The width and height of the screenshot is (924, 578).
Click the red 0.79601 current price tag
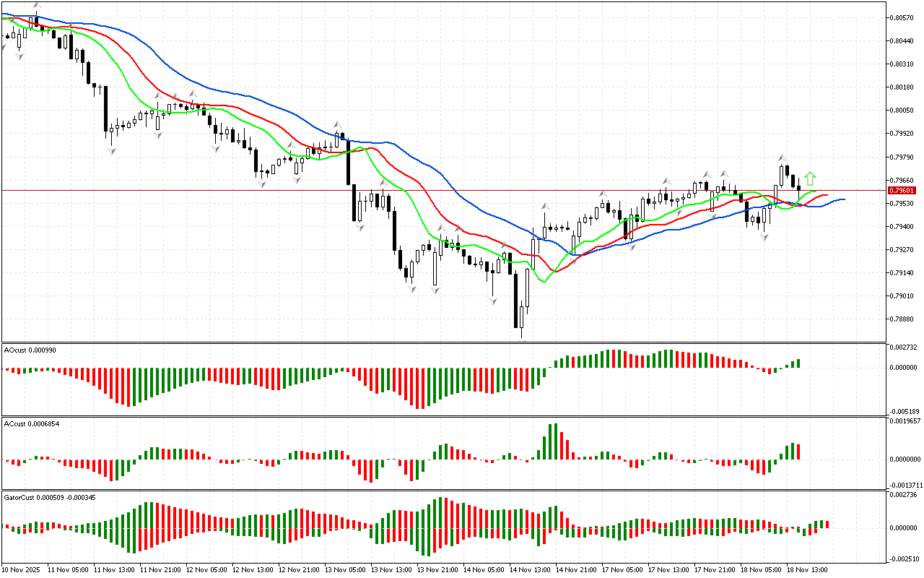902,190
